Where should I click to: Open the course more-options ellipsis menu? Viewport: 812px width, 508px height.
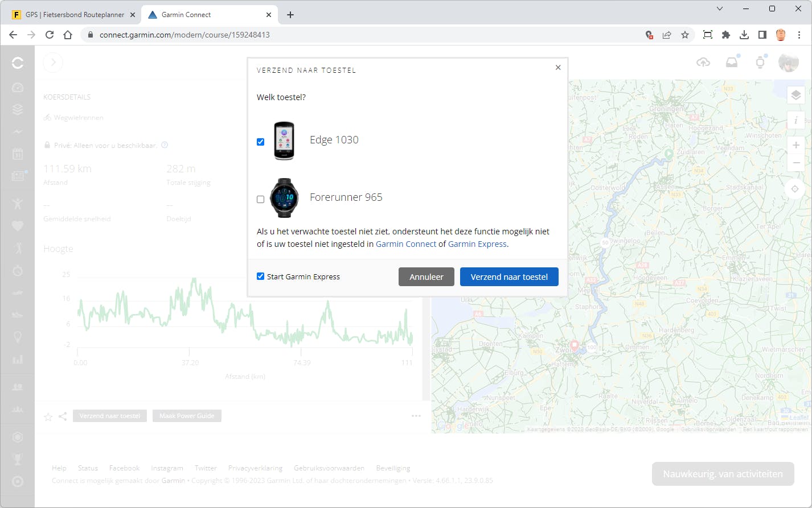(x=416, y=416)
